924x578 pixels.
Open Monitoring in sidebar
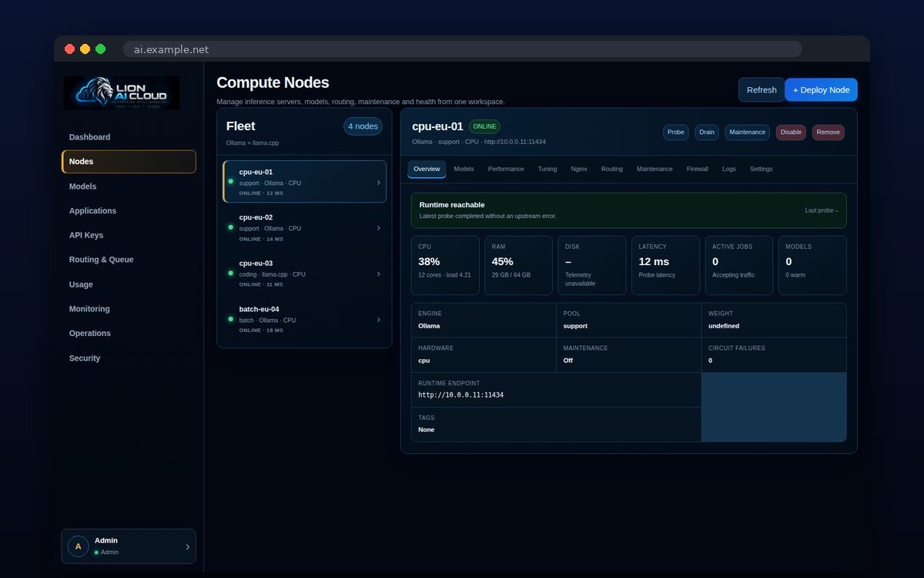click(129, 309)
